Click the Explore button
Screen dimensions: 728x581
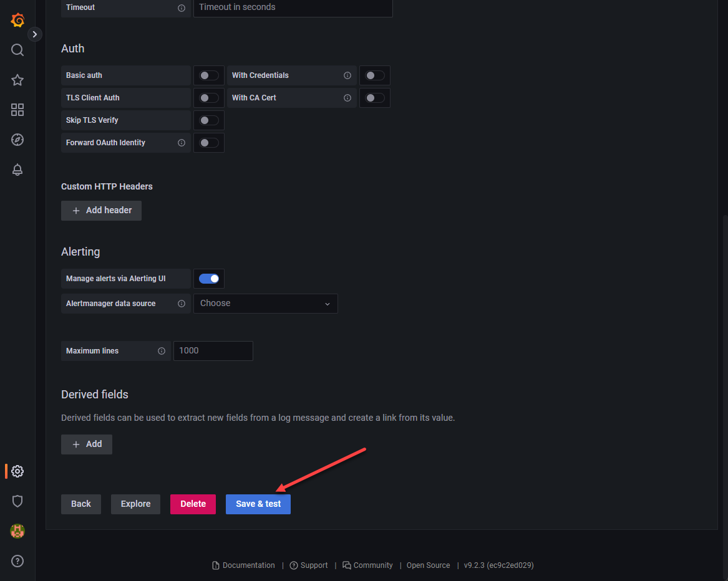click(x=135, y=504)
